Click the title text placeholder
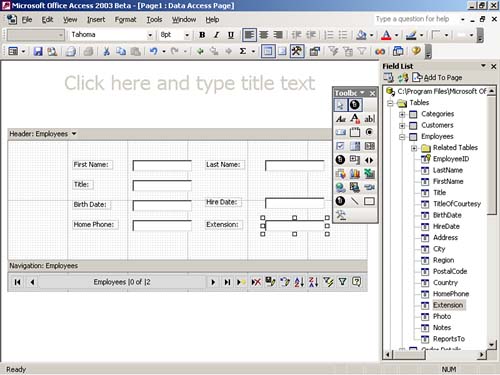Image resolution: width=500 pixels, height=375 pixels. point(189,83)
